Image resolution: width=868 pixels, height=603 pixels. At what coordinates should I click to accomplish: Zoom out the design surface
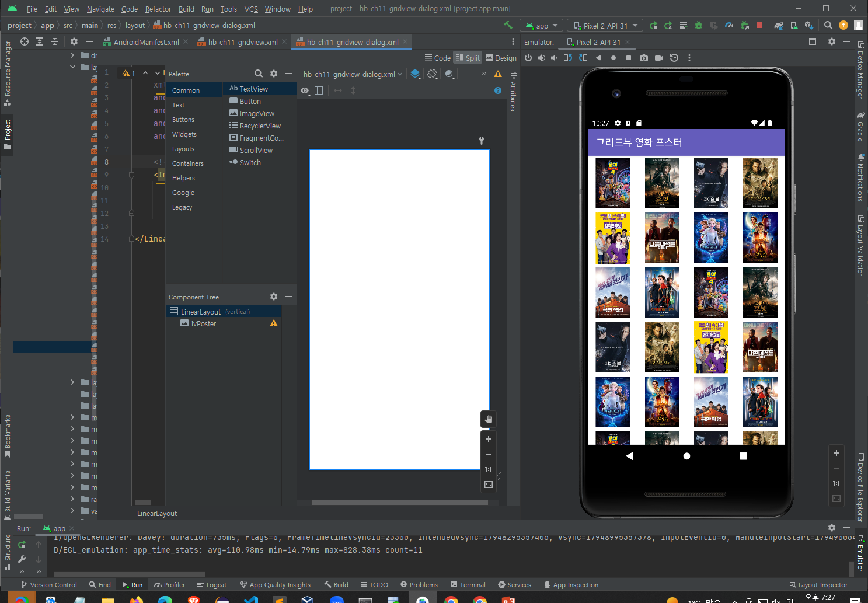pyautogui.click(x=489, y=454)
